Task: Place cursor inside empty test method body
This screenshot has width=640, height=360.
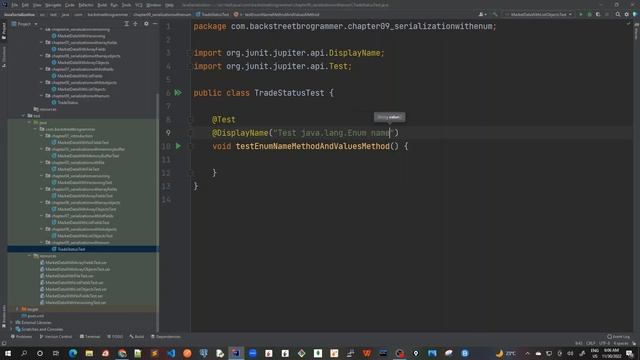Action: coord(310,160)
